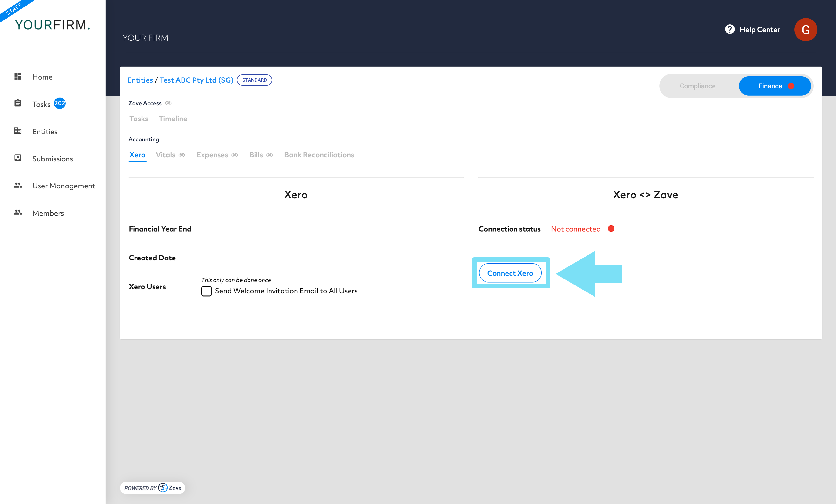
Task: Click the STANDARD plan badge
Action: click(255, 80)
